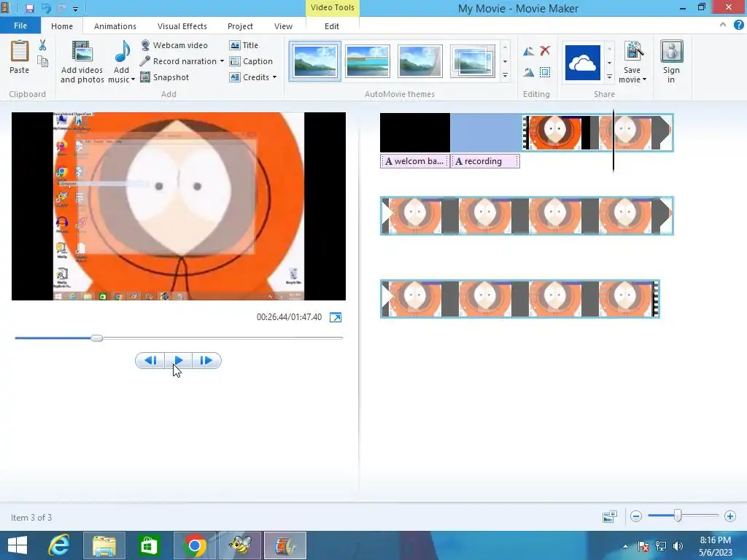Open Help with the question mark icon

point(738,26)
